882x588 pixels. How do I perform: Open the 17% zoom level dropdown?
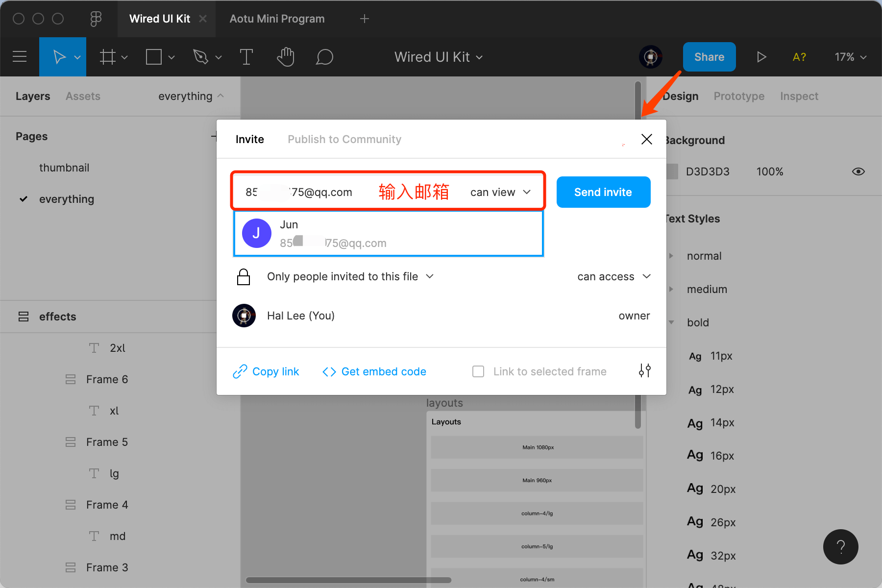tap(850, 57)
